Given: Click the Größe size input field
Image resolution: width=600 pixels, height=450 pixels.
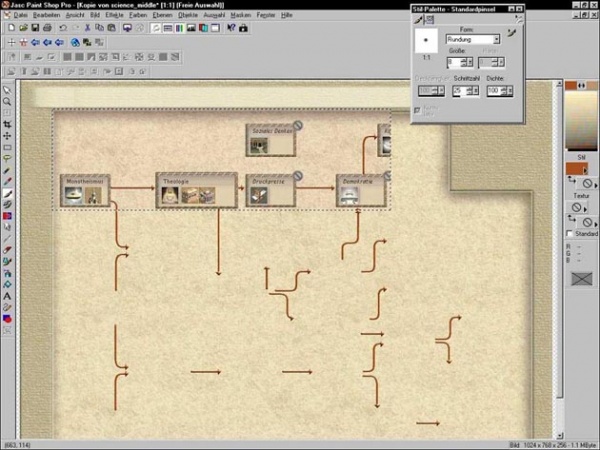Looking at the screenshot, I should [452, 63].
